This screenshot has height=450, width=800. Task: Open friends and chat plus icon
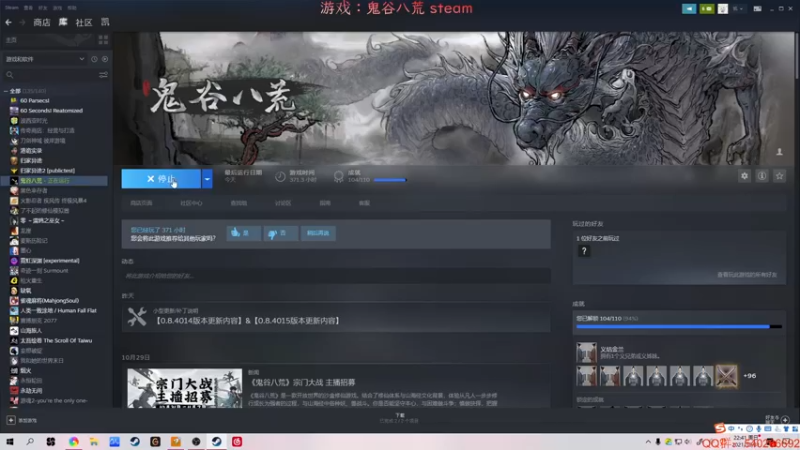click(785, 420)
